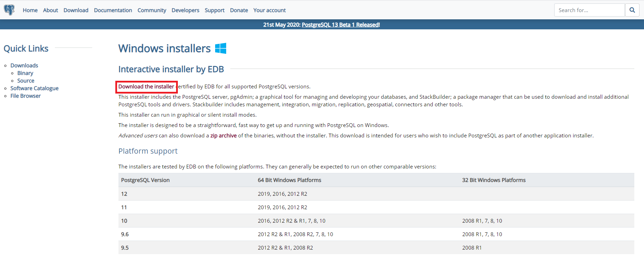
Task: Click the Windows installers heading
Action: pos(164,48)
